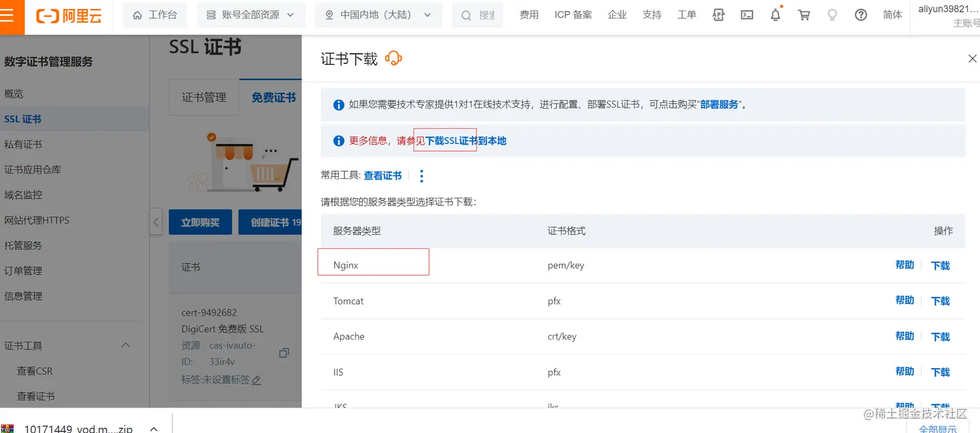Click 全部显示 in the download bar
Viewport: 980px width, 433px height.
click(938, 429)
